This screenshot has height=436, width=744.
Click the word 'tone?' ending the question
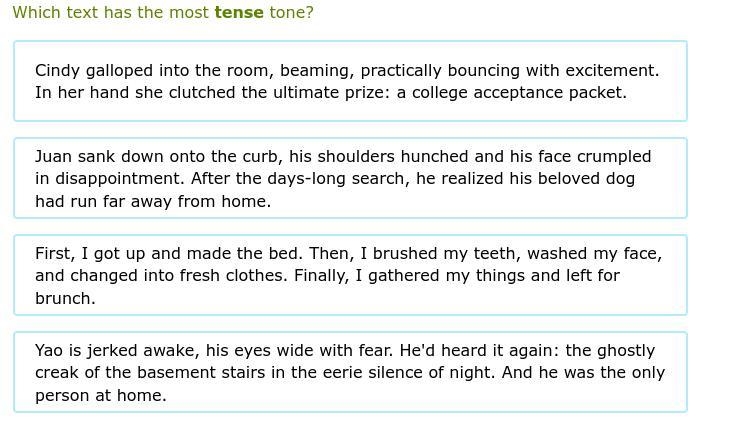pos(292,12)
